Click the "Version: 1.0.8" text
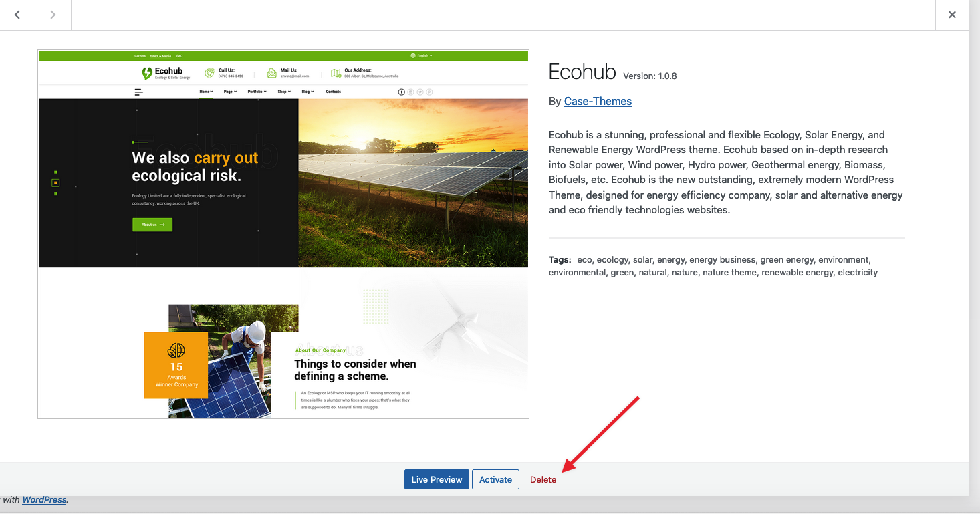The width and height of the screenshot is (980, 514). 650,76
